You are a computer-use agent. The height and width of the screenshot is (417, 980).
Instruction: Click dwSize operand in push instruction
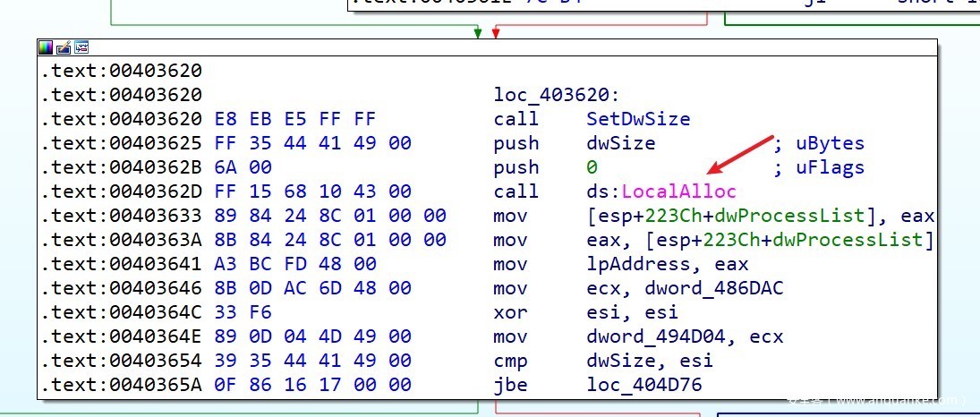coord(620,143)
